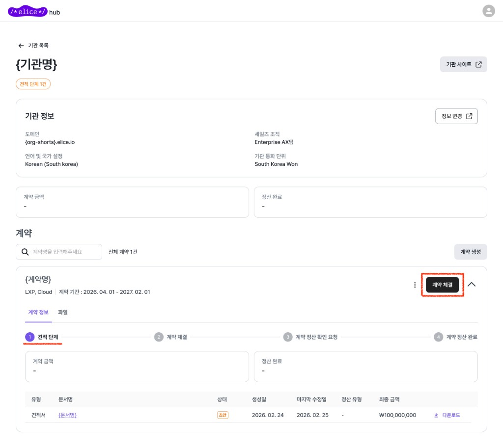The height and width of the screenshot is (448, 503).
Task: Go back via 기관 목록 link
Action: (x=38, y=46)
